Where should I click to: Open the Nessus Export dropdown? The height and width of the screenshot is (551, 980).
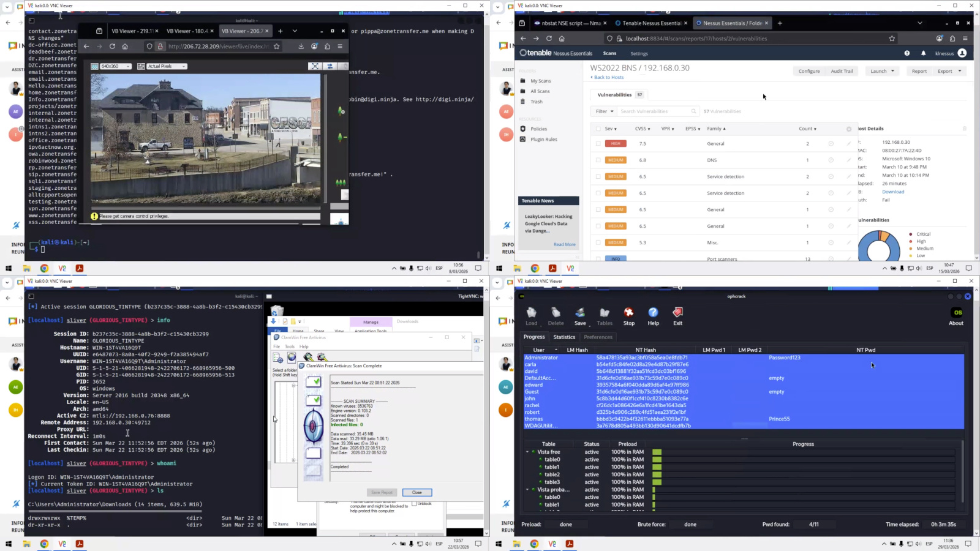tap(949, 71)
